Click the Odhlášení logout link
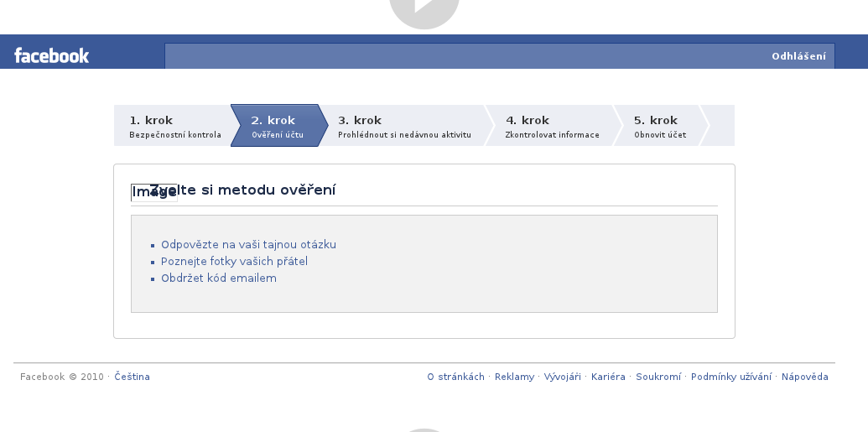The image size is (868, 432). coord(798,56)
